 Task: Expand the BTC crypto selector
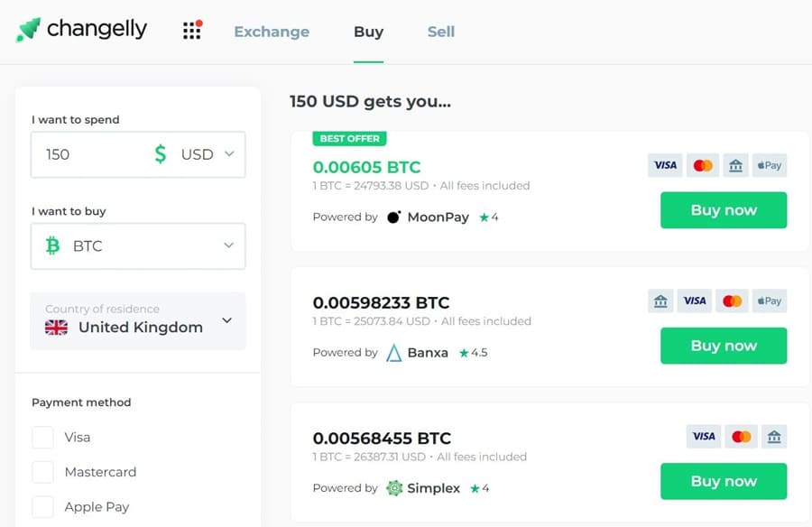[138, 245]
